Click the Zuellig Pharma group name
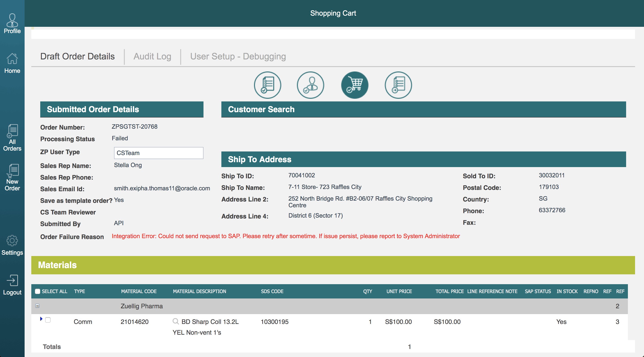This screenshot has height=357, width=644. click(x=142, y=306)
